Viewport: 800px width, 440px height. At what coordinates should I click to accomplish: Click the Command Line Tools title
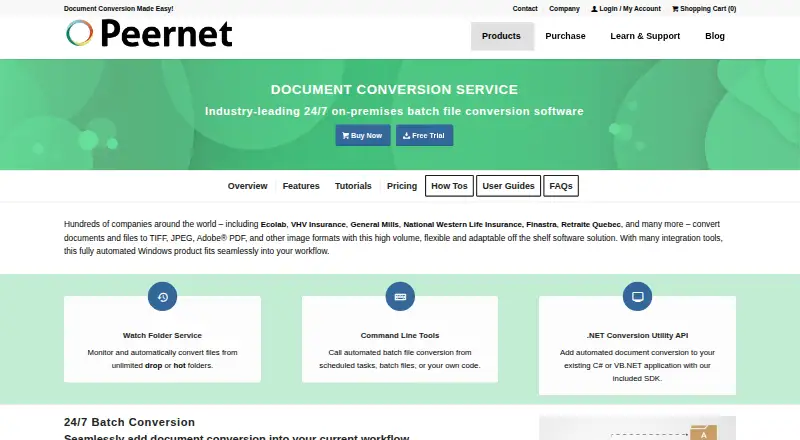[x=400, y=335]
